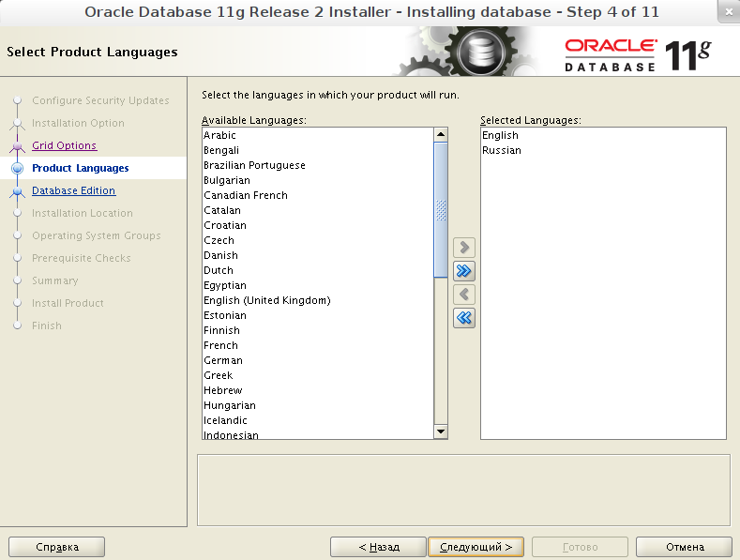Click the add-all double right arrow button
Image resolution: width=740 pixels, height=560 pixels.
[x=463, y=271]
